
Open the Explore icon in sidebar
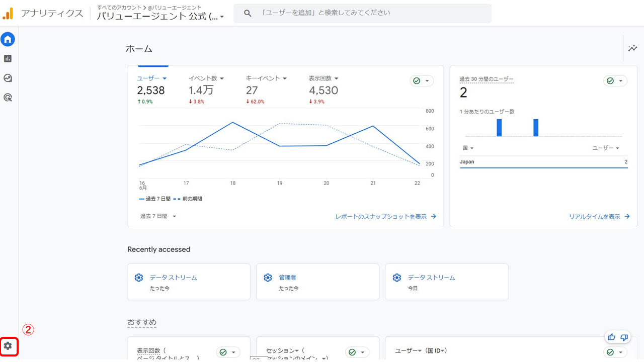click(8, 78)
